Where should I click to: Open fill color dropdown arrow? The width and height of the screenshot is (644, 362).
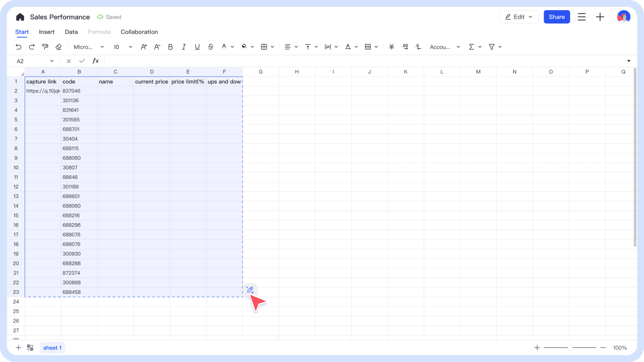(252, 47)
